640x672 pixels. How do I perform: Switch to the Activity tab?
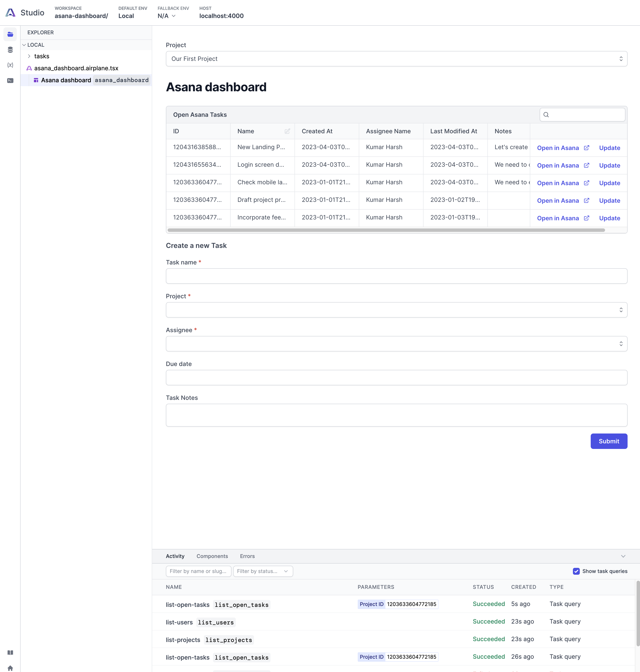175,556
